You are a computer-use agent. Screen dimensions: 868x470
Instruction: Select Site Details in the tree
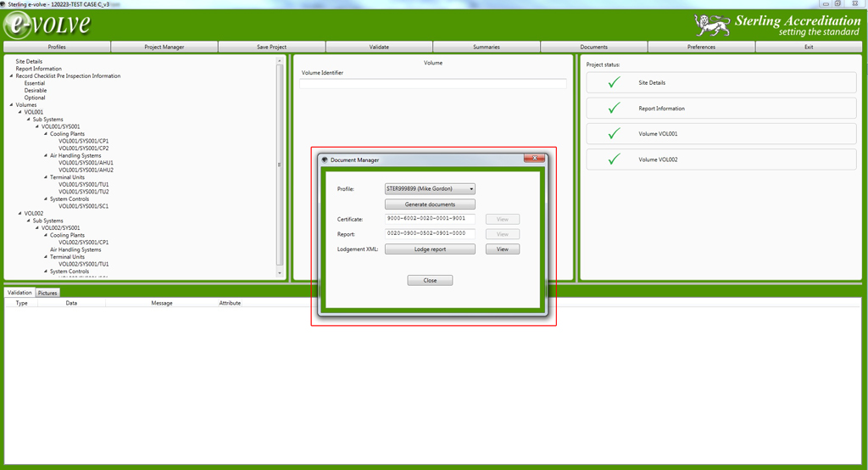point(29,62)
